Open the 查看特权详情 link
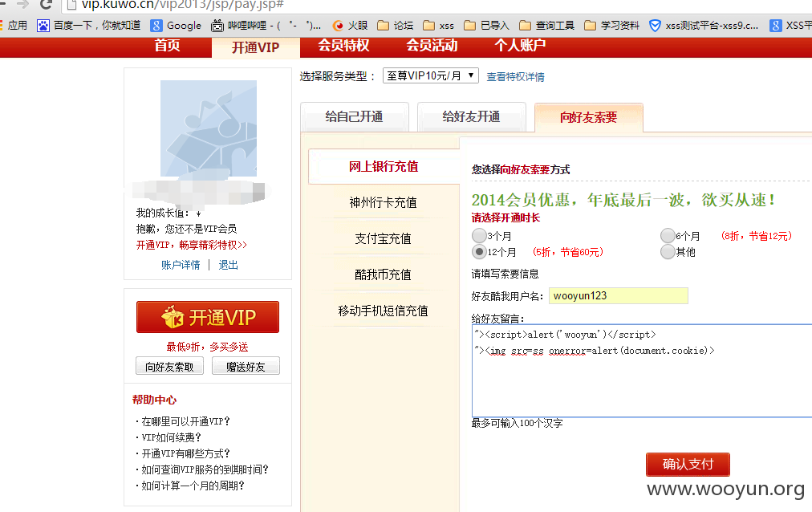This screenshot has height=512, width=812. click(x=515, y=76)
